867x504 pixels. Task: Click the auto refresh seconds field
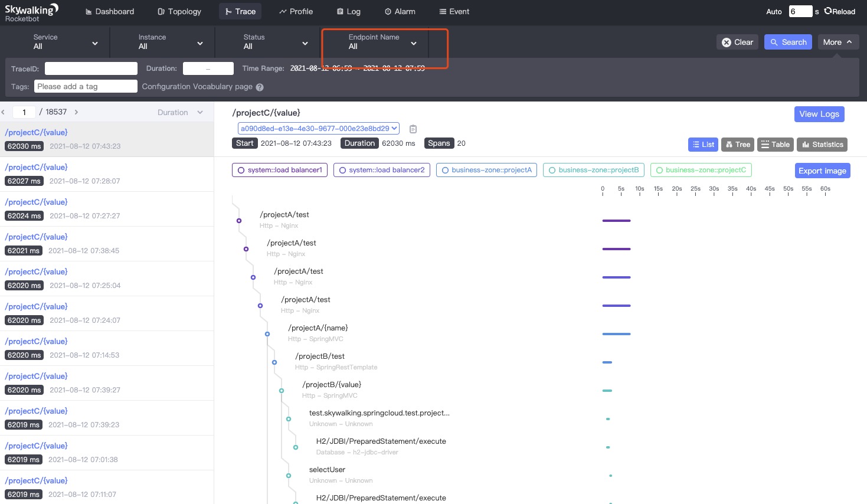click(x=800, y=11)
